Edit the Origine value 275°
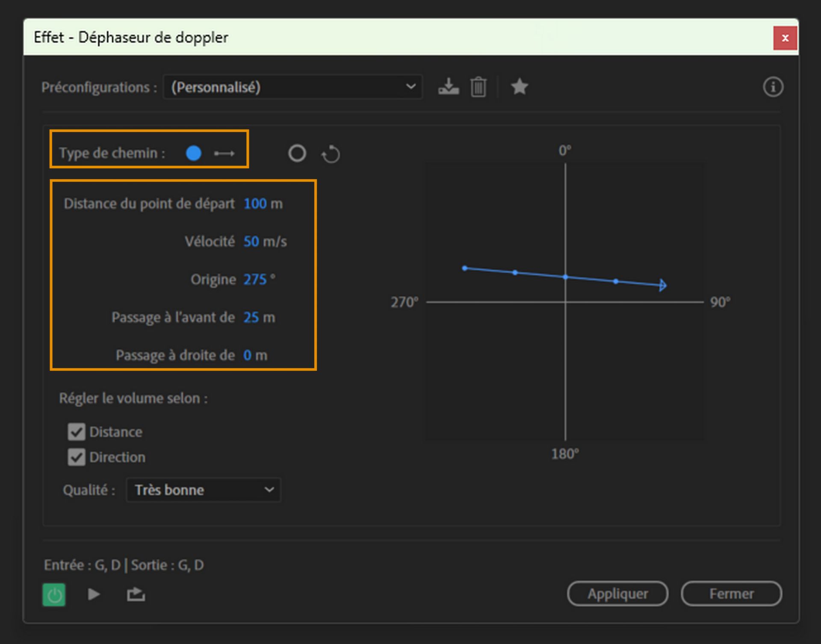This screenshot has width=821, height=644. point(255,279)
